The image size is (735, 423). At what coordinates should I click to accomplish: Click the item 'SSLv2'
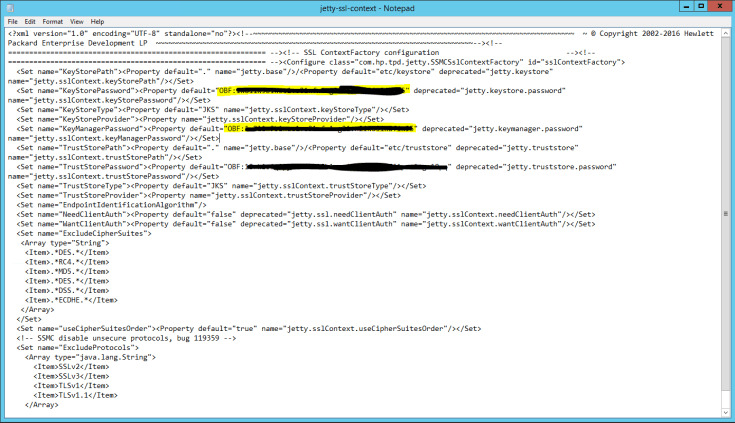[x=71, y=367]
